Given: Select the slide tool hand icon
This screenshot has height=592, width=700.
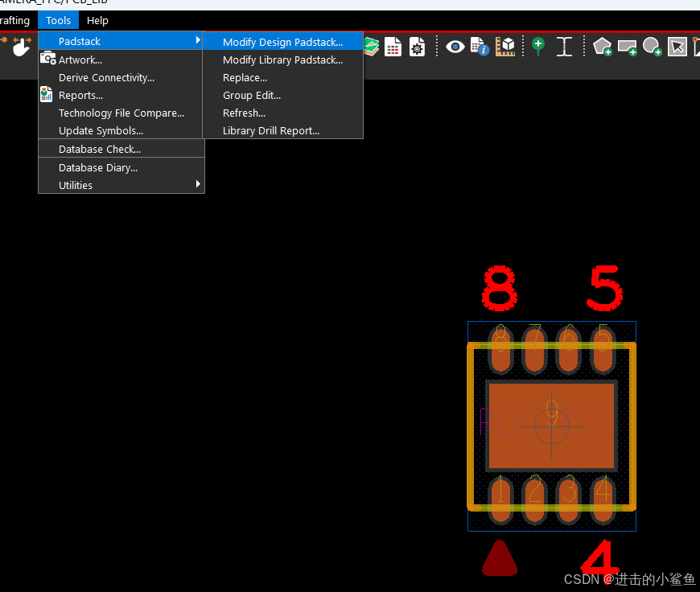Looking at the screenshot, I should pos(22,47).
